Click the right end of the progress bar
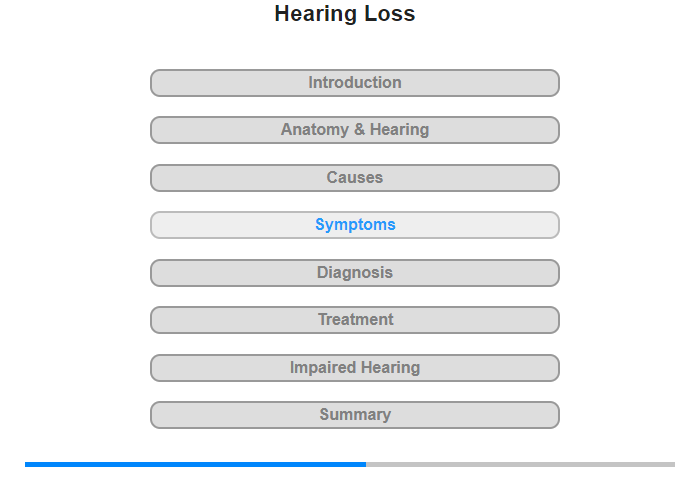The image size is (700, 480). point(672,464)
